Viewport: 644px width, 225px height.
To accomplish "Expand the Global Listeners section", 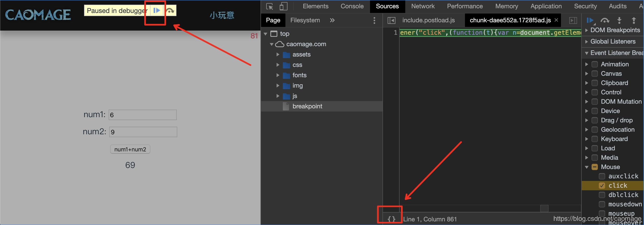I will 586,41.
